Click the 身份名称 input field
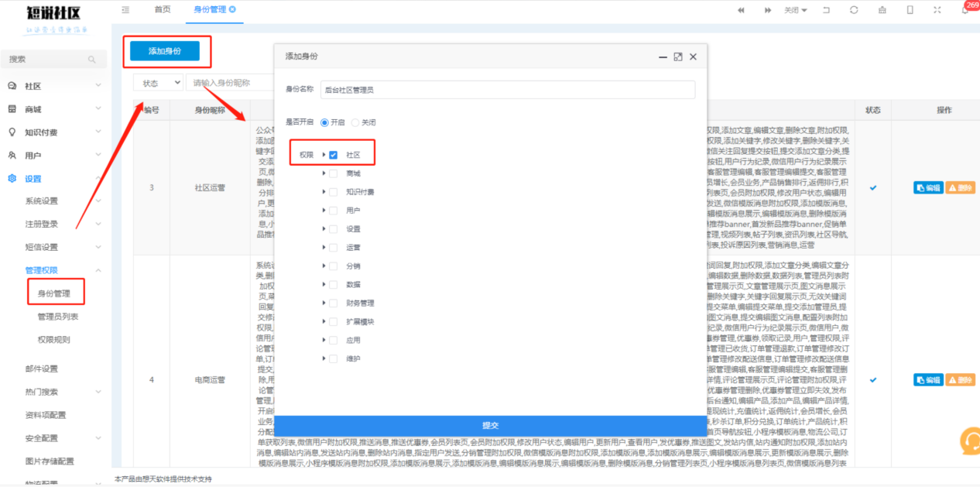980x487 pixels. coord(508,90)
